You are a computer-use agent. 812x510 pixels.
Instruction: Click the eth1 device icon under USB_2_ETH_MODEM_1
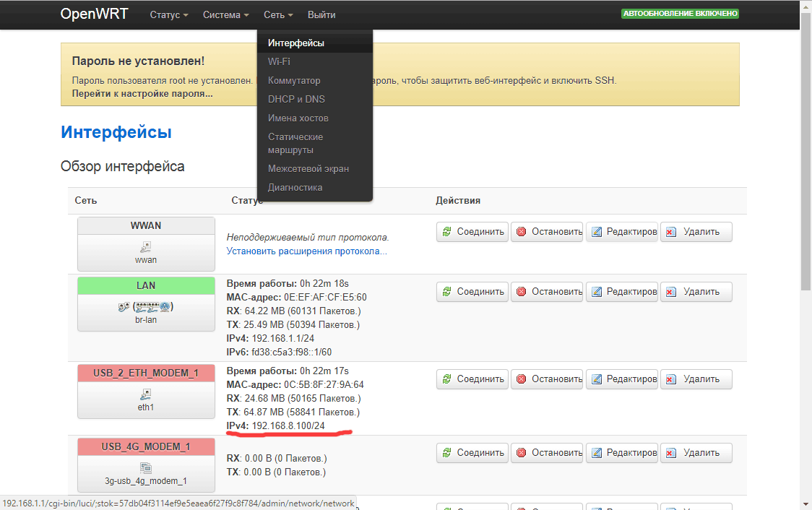click(146, 394)
